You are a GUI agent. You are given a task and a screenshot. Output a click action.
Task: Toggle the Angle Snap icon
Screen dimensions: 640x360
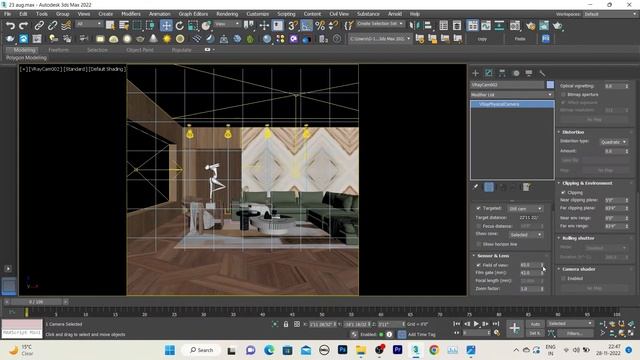click(x=306, y=26)
